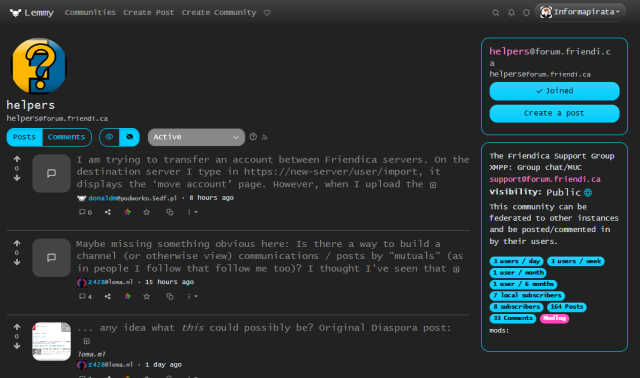Image resolution: width=640 pixels, height=378 pixels.
Task: Click fediverse link icon on mutuals post
Action: tap(127, 296)
